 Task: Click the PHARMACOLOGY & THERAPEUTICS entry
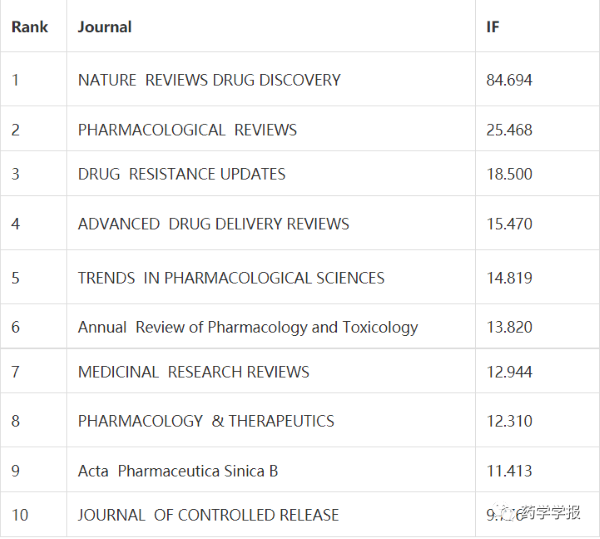[206, 421]
